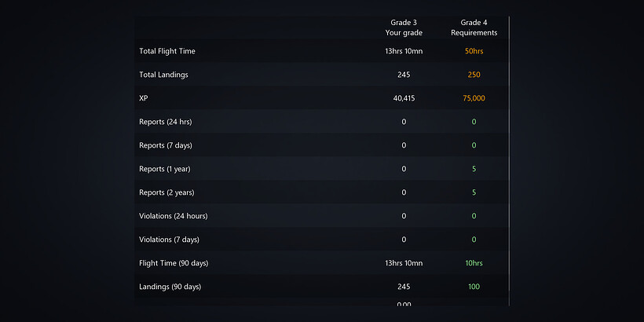This screenshot has width=644, height=322.
Task: Click Reports (2 years) label
Action: pyautogui.click(x=166, y=192)
